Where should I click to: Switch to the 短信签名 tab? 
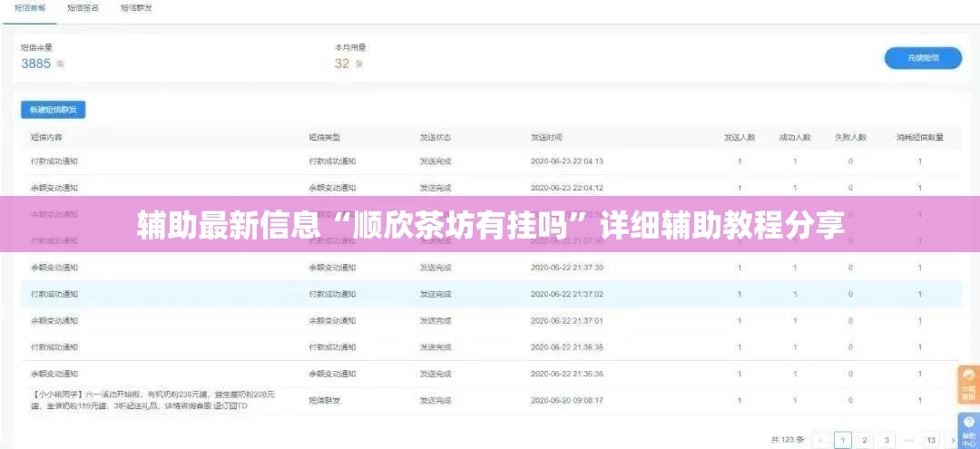point(83,8)
